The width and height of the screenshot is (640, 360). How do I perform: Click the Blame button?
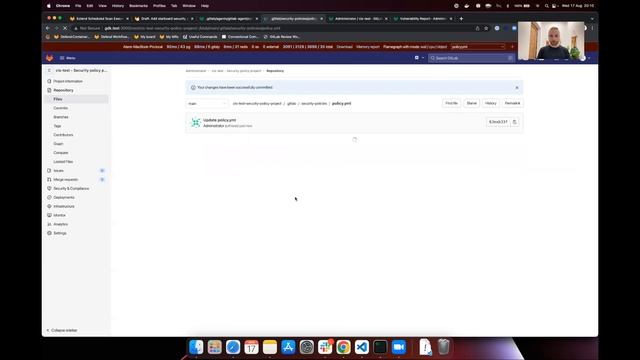click(x=471, y=103)
